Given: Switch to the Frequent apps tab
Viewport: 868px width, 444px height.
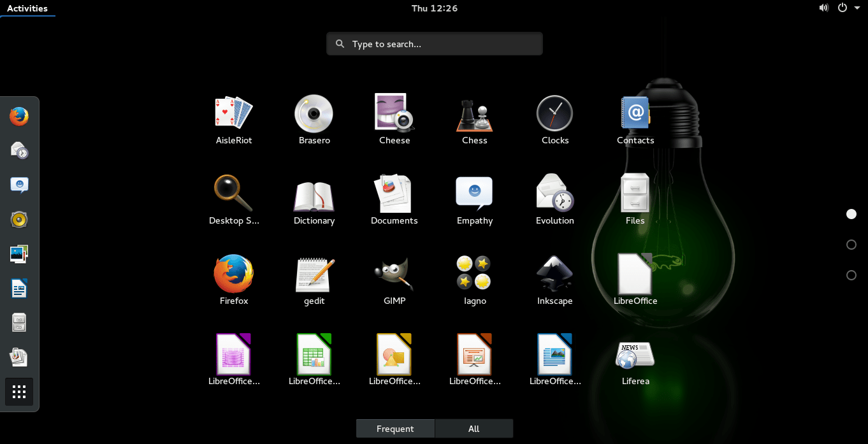Looking at the screenshot, I should tap(395, 429).
